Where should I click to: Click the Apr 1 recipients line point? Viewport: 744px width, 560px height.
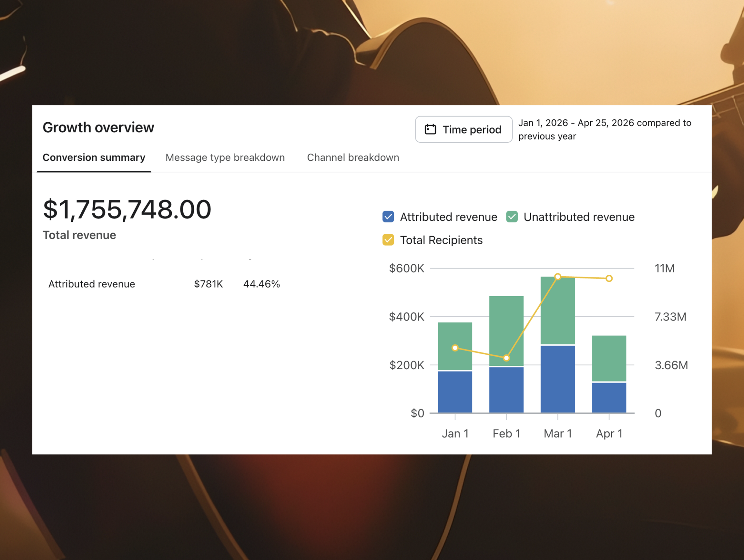[x=609, y=279]
